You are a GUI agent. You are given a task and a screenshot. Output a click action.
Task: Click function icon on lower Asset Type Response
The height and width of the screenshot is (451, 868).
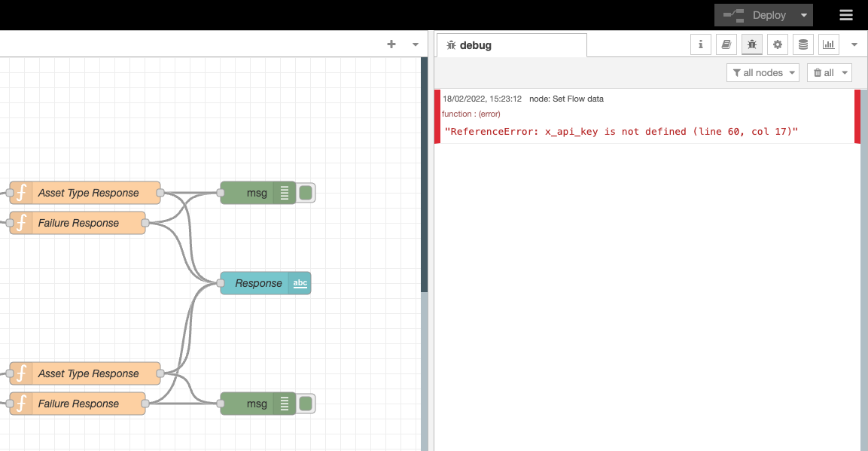[21, 373]
